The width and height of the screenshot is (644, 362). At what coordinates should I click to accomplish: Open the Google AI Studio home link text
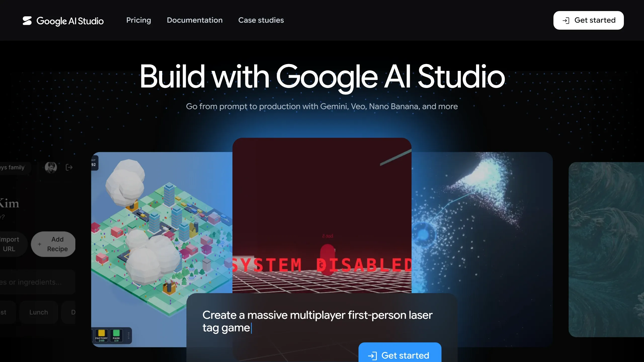point(70,21)
